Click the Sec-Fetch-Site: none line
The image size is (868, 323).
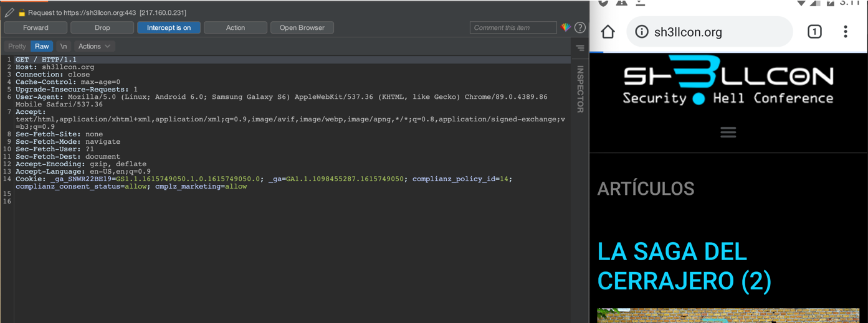click(59, 134)
